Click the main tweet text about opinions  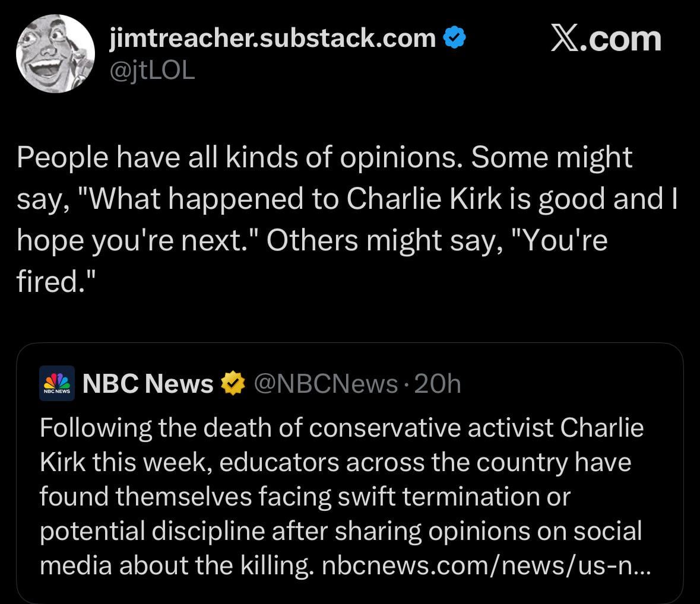[347, 219]
